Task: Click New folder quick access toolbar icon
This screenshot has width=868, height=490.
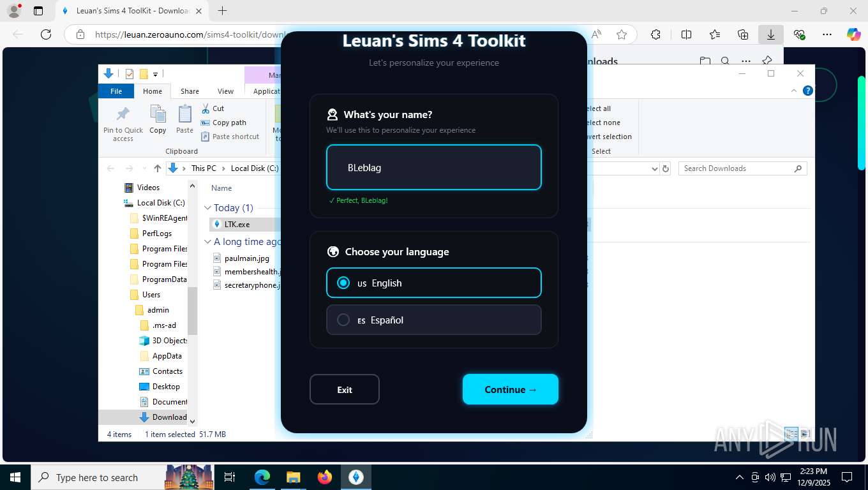Action: click(x=144, y=74)
